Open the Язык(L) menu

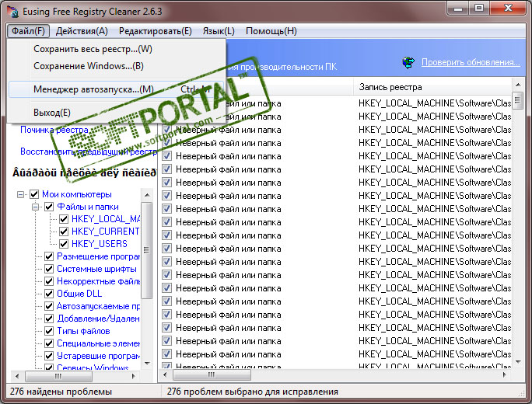click(x=219, y=31)
